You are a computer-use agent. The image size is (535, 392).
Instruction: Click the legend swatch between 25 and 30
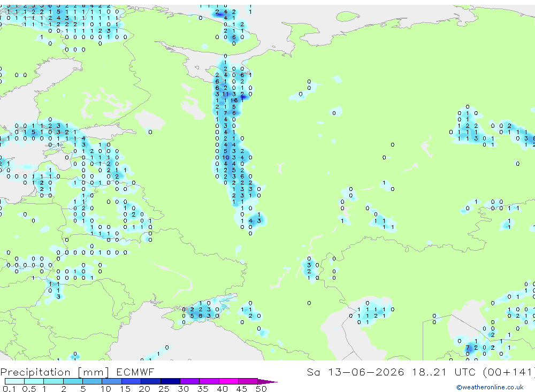click(170, 381)
